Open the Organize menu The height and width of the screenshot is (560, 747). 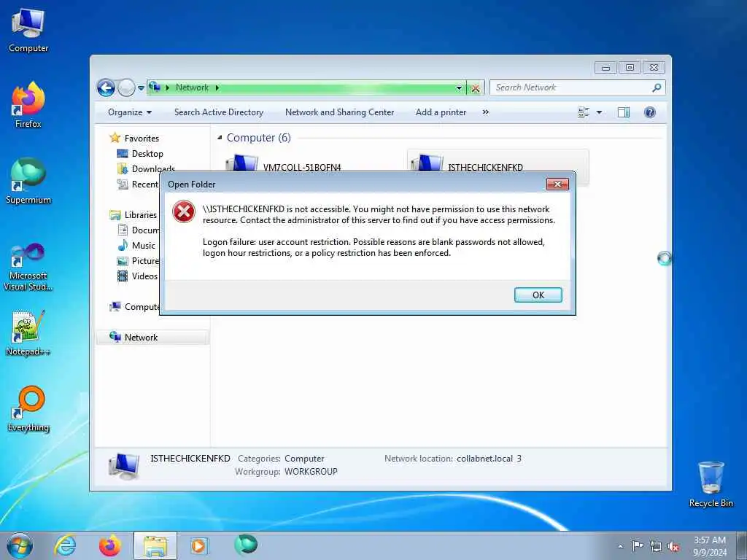coord(130,112)
